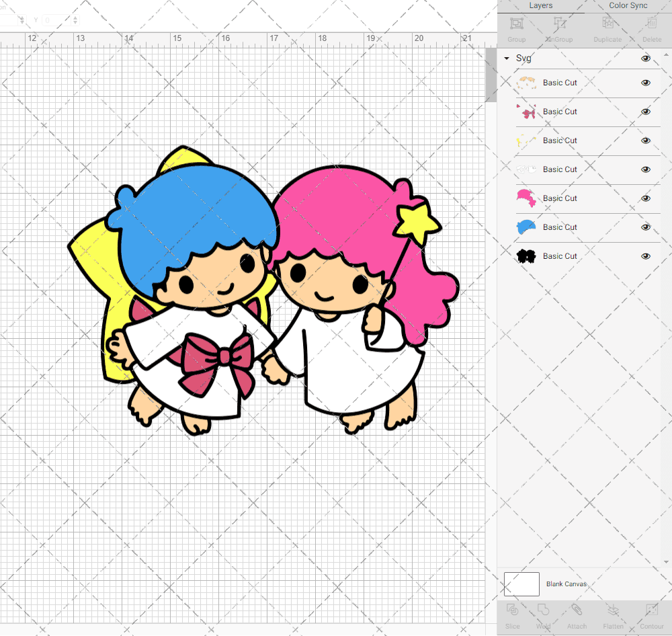This screenshot has height=636, width=672.
Task: Collapse the Svg layer group
Action: 506,58
